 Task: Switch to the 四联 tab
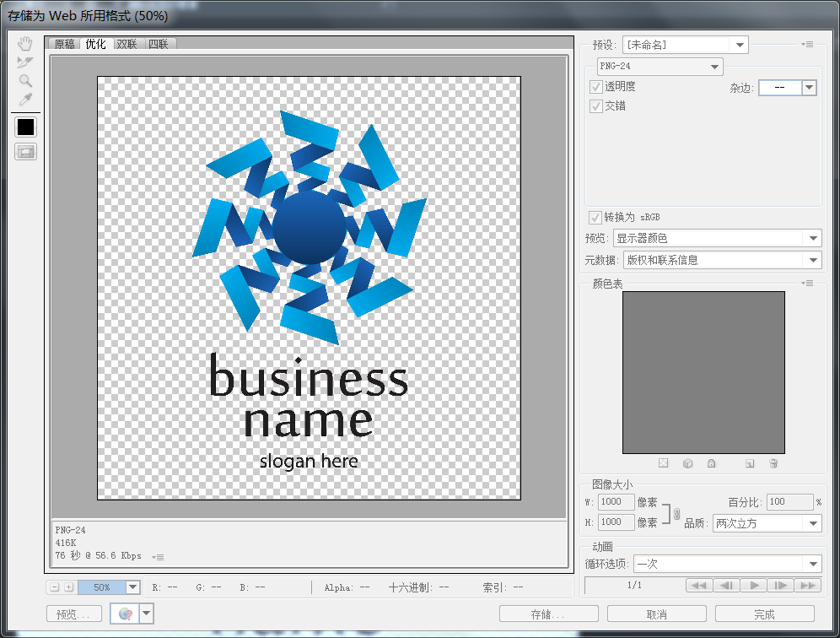pos(159,44)
